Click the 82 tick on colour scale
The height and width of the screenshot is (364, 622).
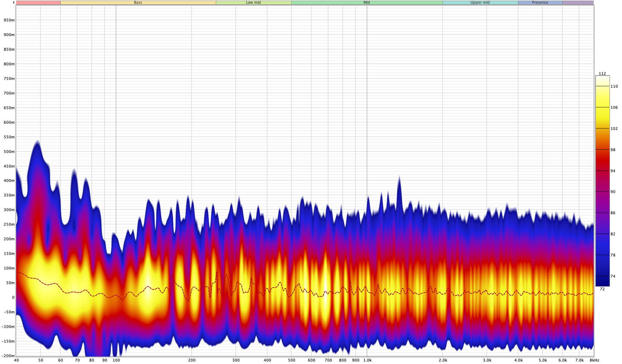(613, 234)
